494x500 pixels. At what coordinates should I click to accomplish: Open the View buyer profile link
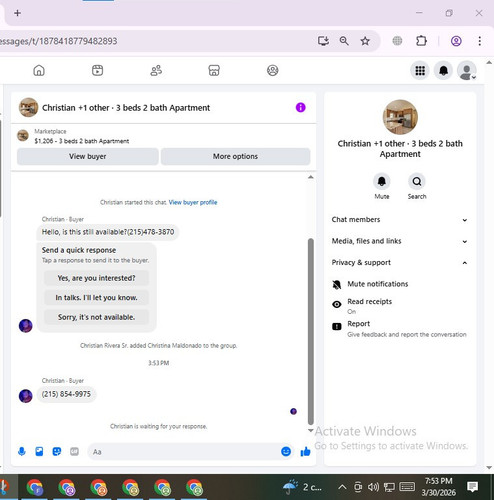click(x=193, y=202)
